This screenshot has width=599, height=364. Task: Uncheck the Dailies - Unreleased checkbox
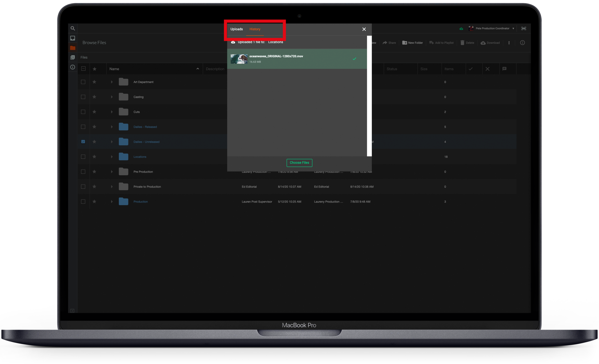pyautogui.click(x=83, y=142)
